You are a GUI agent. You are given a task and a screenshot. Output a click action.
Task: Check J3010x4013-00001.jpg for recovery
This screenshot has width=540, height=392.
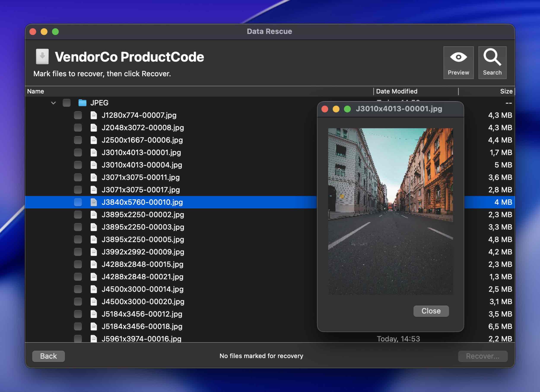click(x=78, y=152)
